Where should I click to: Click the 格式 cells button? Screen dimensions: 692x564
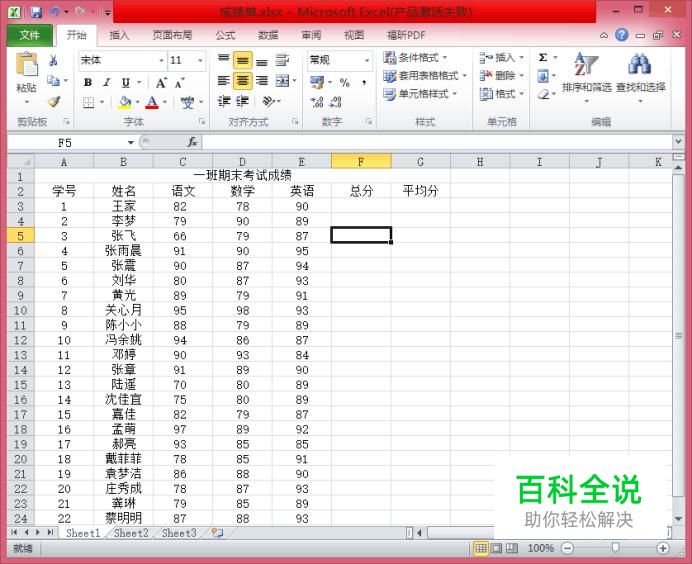click(502, 94)
